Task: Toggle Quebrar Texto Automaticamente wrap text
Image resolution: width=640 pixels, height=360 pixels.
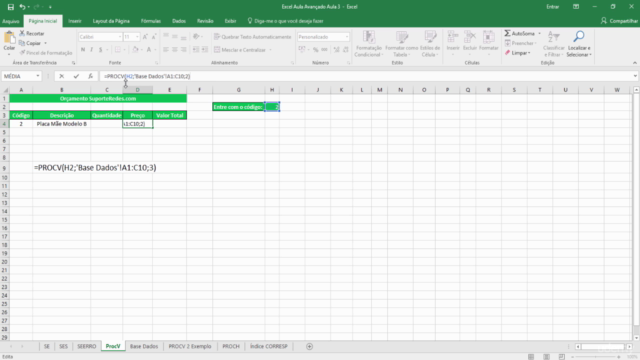Action: (253, 37)
